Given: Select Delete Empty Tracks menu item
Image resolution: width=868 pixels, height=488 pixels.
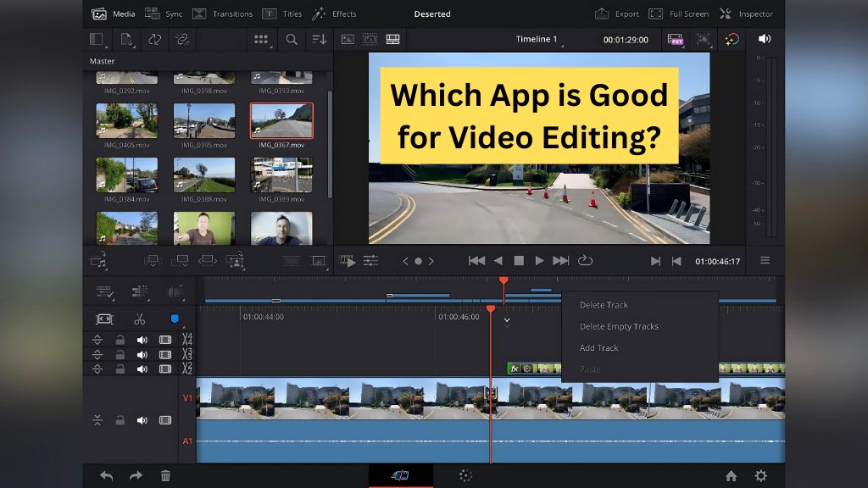Looking at the screenshot, I should click(x=619, y=326).
